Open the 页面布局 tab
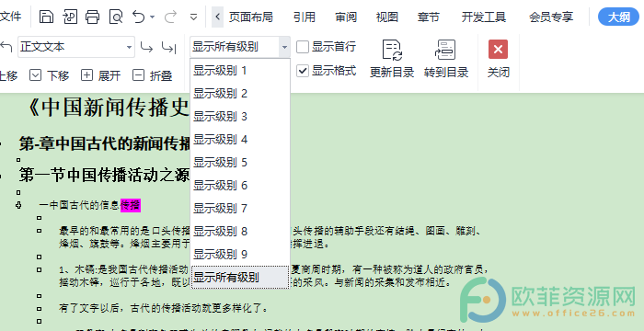Screen dimensions: 644x331 [x=250, y=17]
